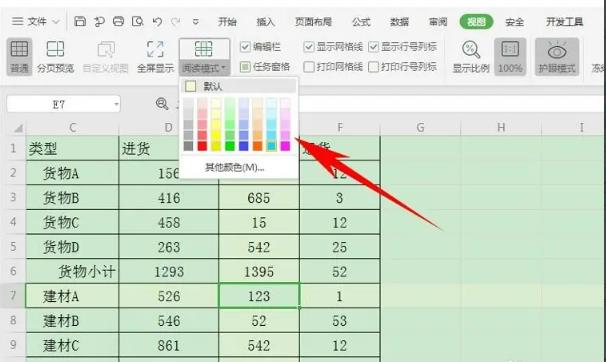
Task: Pick the orange bottom swatch
Action: (x=257, y=146)
